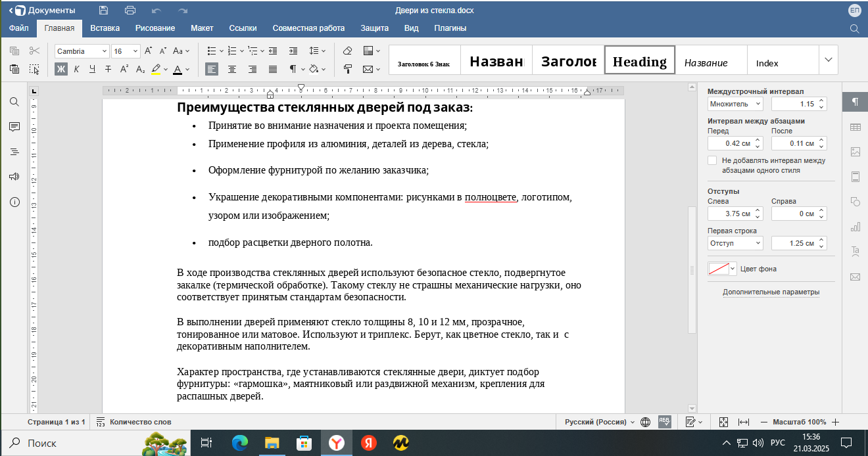Open image settings in right sidebar
The image size is (868, 456).
click(855, 152)
